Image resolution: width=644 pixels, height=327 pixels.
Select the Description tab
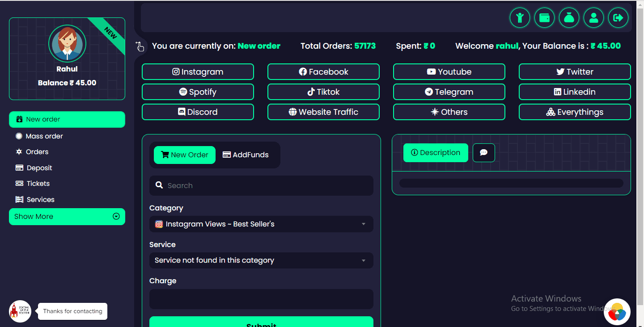[x=436, y=153]
